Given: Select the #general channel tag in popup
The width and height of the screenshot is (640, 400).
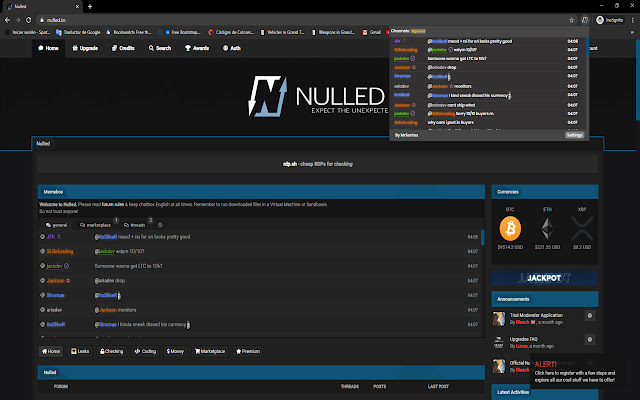Looking at the screenshot, I should pyautogui.click(x=418, y=31).
